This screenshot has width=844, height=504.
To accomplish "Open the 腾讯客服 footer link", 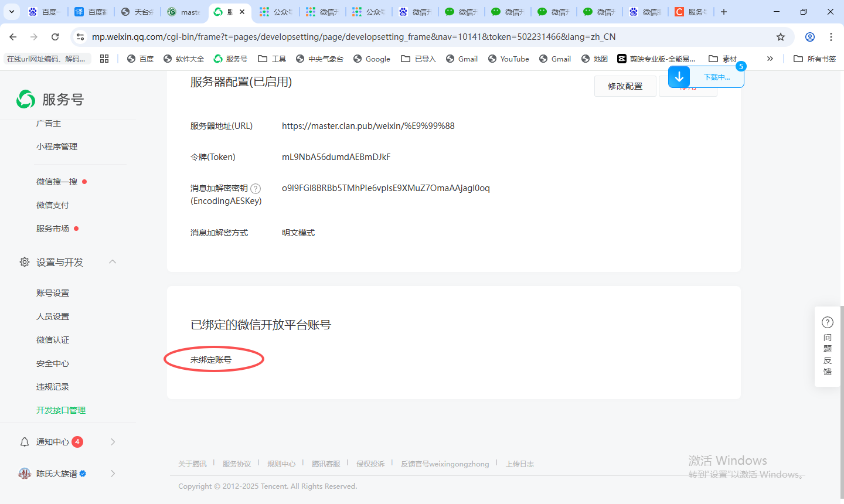I will click(326, 464).
